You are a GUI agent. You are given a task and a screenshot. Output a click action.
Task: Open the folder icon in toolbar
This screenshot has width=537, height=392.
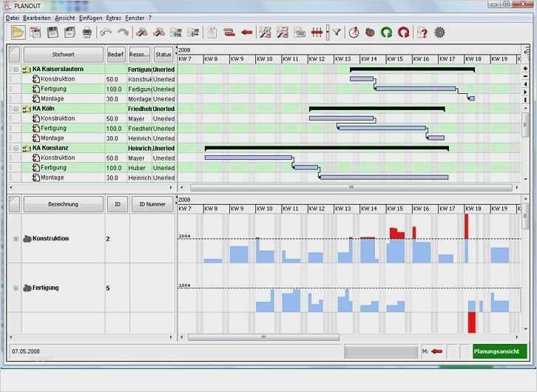pos(18,33)
